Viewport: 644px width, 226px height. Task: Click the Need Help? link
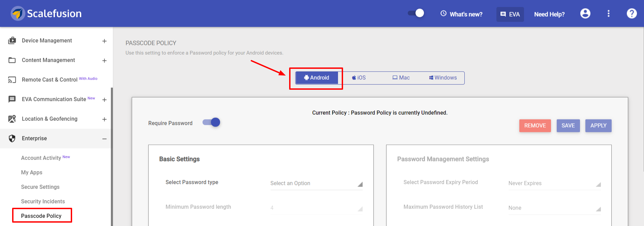(549, 14)
